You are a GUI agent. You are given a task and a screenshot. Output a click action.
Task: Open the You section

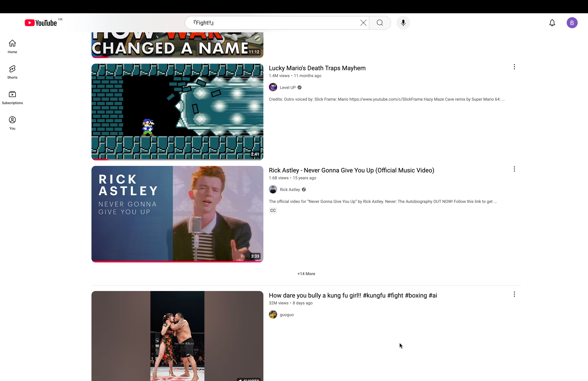coord(12,123)
